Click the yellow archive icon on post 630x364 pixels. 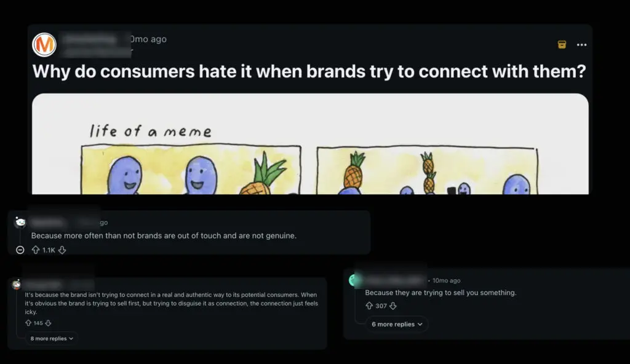pos(562,44)
